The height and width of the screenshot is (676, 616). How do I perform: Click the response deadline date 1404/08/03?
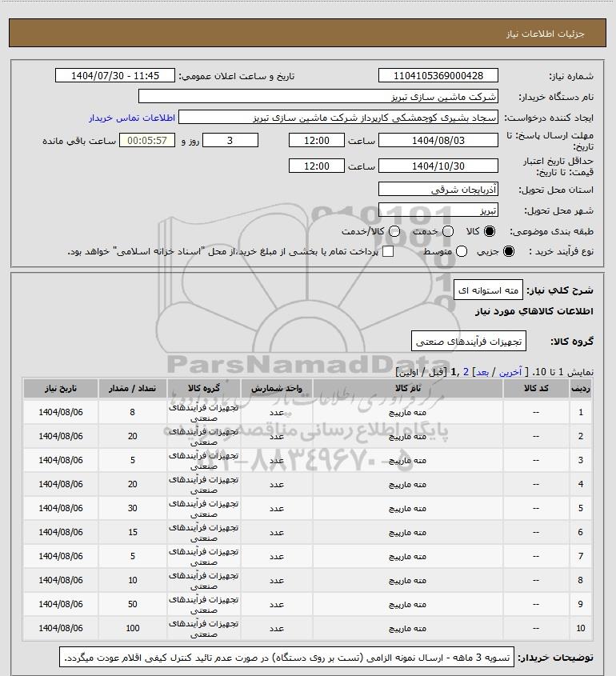438,141
